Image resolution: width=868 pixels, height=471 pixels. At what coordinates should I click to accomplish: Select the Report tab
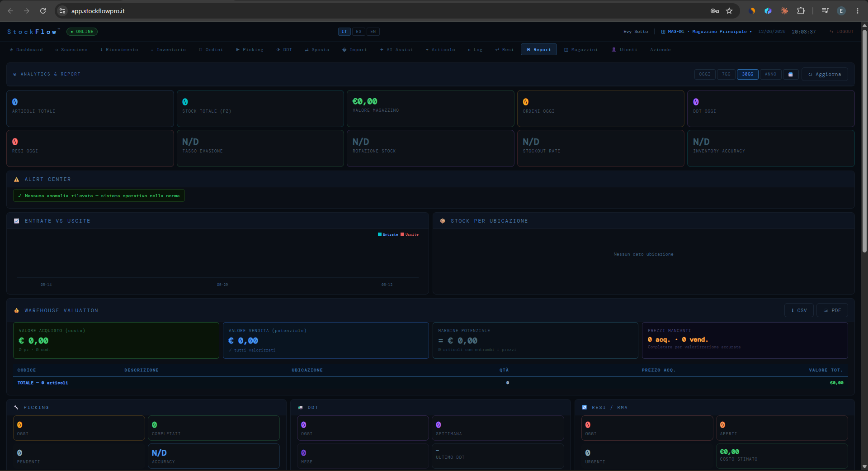coord(539,50)
